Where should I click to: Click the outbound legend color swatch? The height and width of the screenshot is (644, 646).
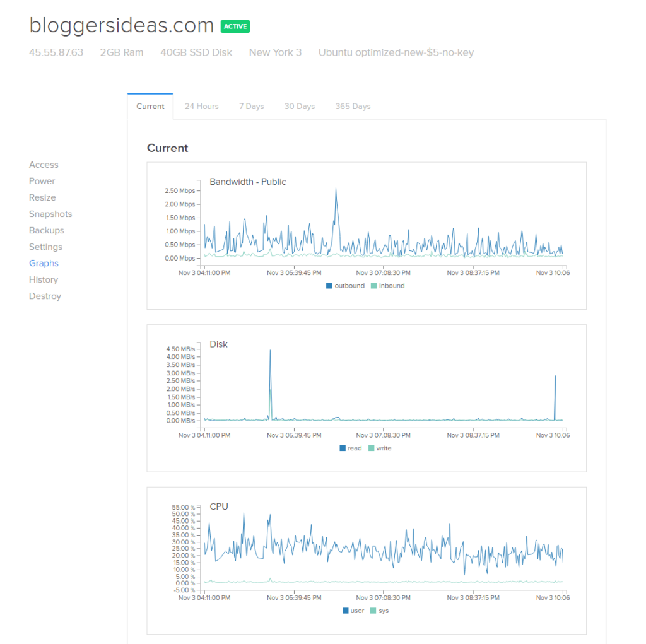click(329, 286)
